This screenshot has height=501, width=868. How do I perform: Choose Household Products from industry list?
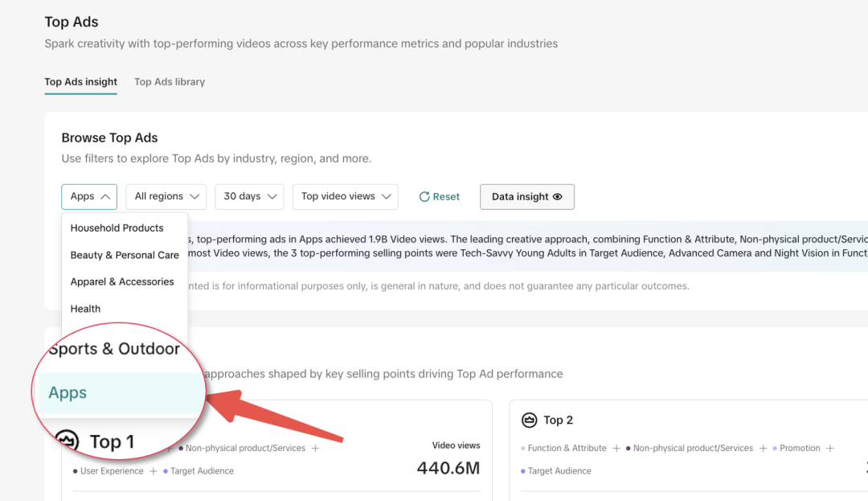point(117,228)
